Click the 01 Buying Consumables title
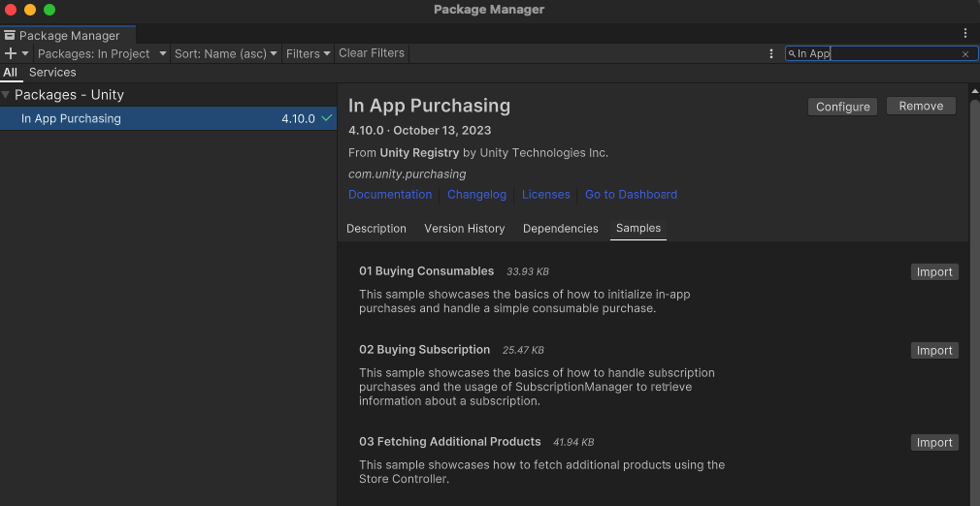980x506 pixels. (426, 271)
